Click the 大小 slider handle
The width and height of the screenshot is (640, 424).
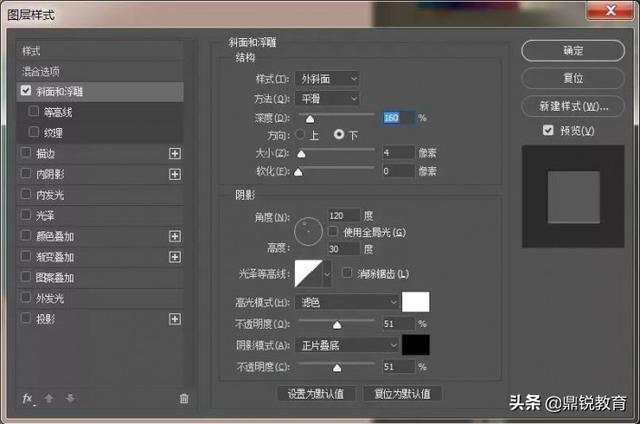[301, 154]
